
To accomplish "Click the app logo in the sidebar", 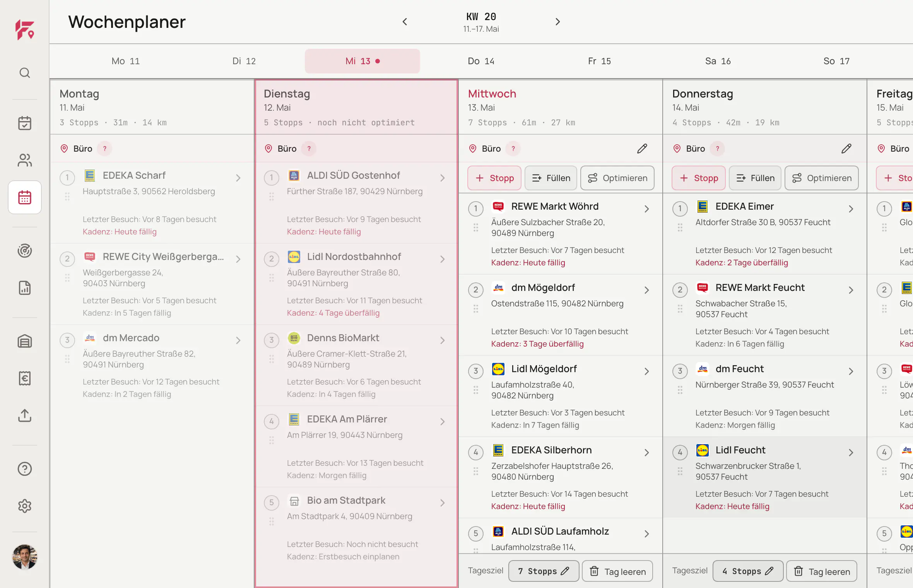I will pyautogui.click(x=25, y=30).
